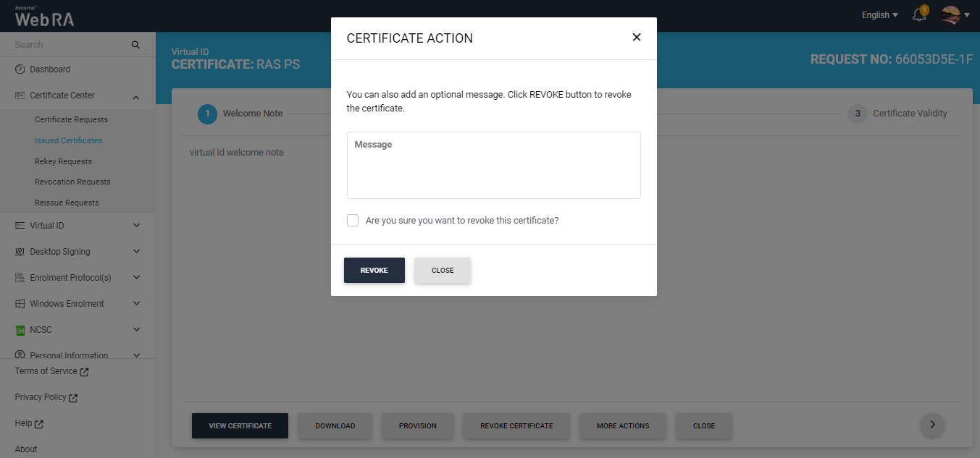Image resolution: width=980 pixels, height=458 pixels.
Task: Close dialog using the X icon
Action: tap(637, 37)
